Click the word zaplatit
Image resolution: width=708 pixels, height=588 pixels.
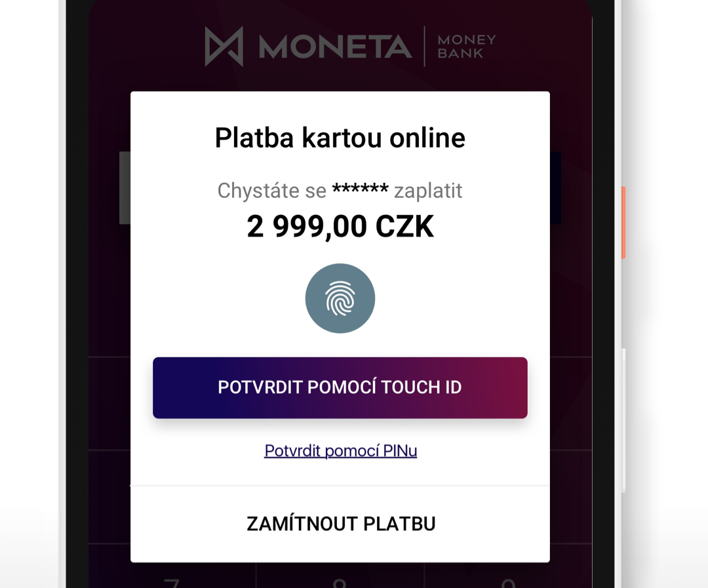[x=428, y=191]
